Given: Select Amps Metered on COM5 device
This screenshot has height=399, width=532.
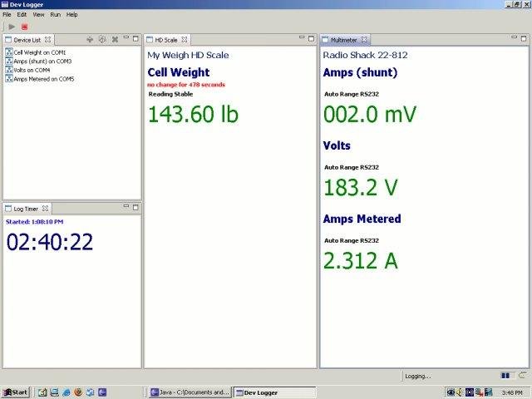Looking at the screenshot, I should pos(44,79).
